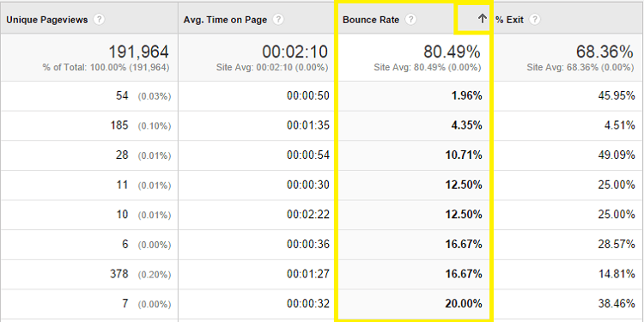Screen dimensions: 644x322
Task: Select overall exit rate 68.36%
Action: pos(605,52)
